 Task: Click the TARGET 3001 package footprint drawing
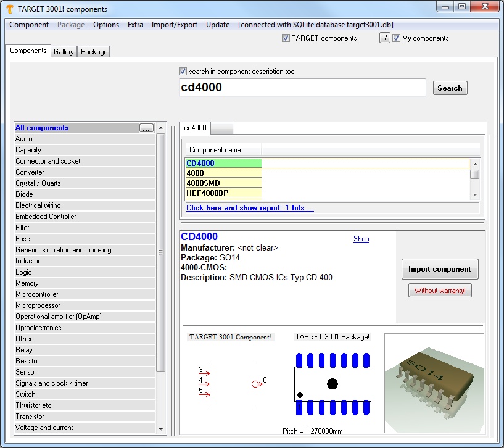coord(332,384)
